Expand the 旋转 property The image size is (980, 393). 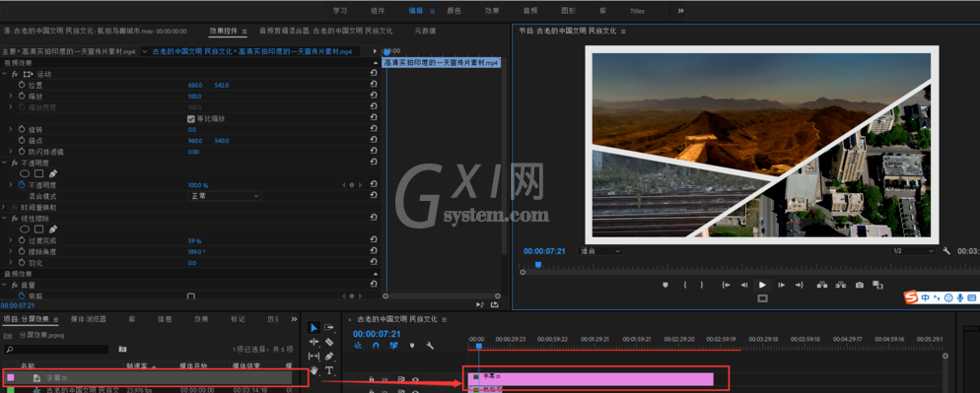click(x=11, y=129)
